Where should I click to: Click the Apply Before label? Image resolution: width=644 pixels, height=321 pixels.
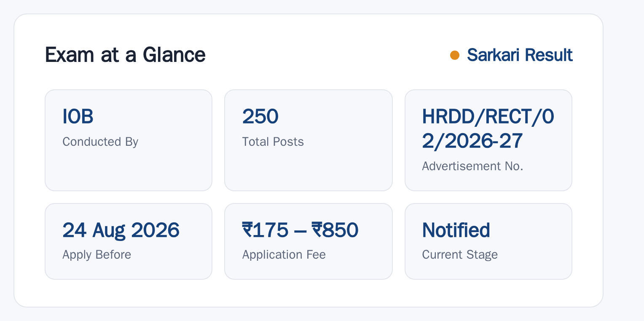point(97,255)
